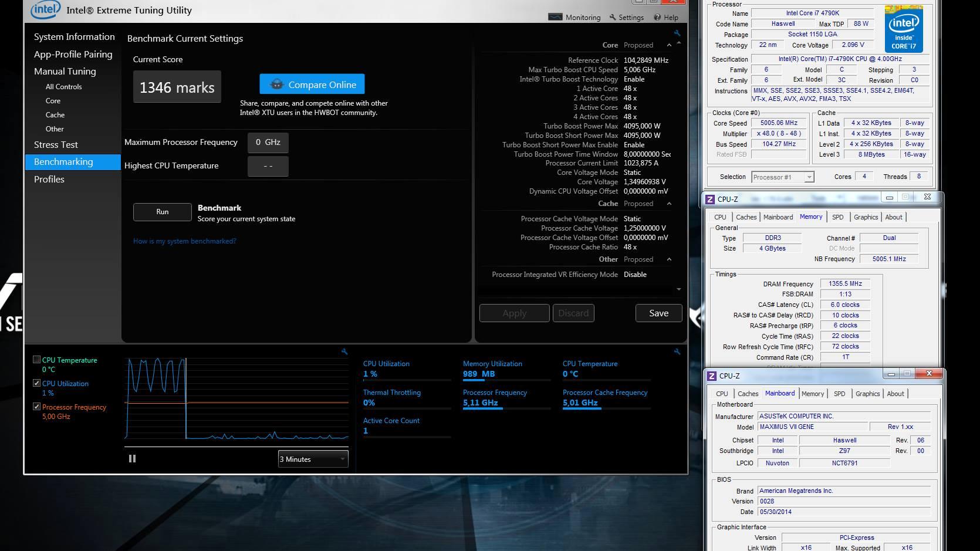Viewport: 980px width, 551px height.
Task: Run the benchmark
Action: [x=163, y=212]
